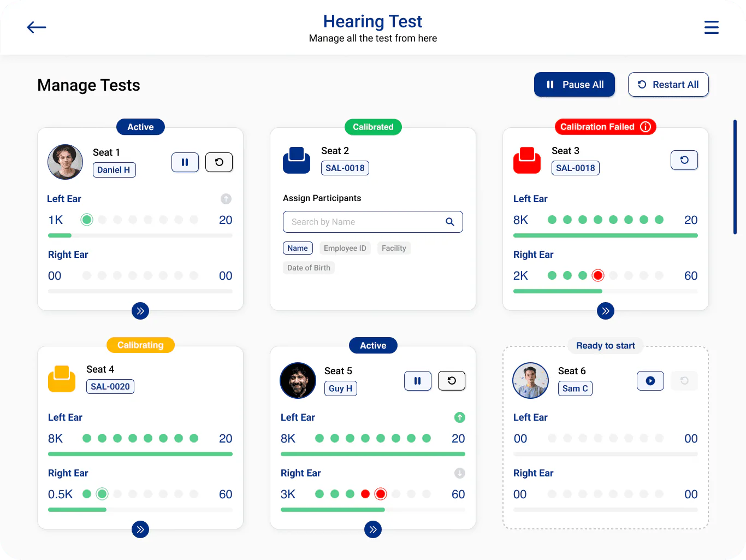The width and height of the screenshot is (746, 560).
Task: Open Guy H's profile photo
Action: [298, 381]
